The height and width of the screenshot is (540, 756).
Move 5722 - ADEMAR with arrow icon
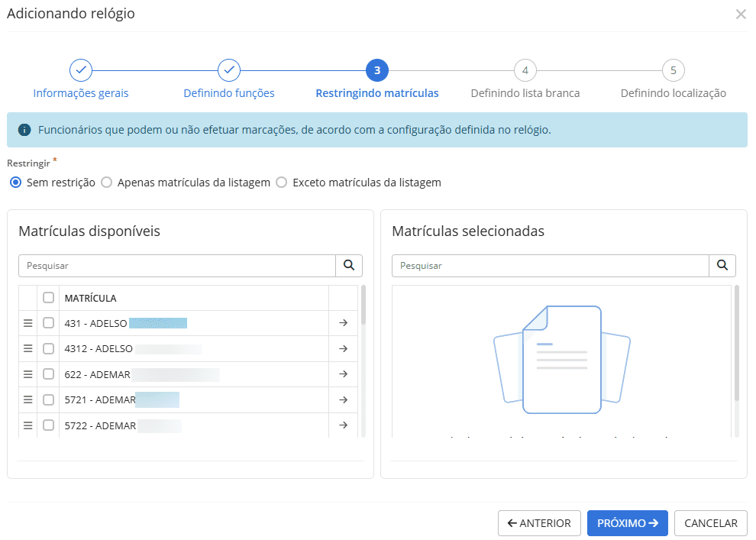[x=344, y=425]
